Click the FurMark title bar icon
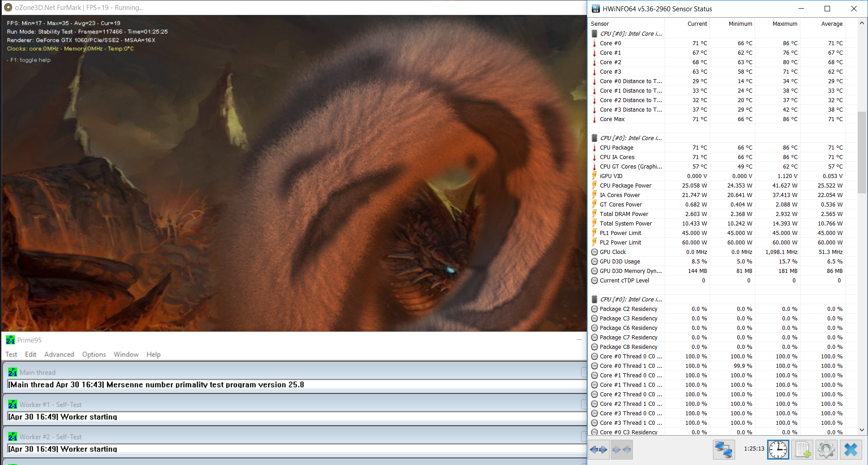This screenshot has height=465, width=868. [x=8, y=8]
